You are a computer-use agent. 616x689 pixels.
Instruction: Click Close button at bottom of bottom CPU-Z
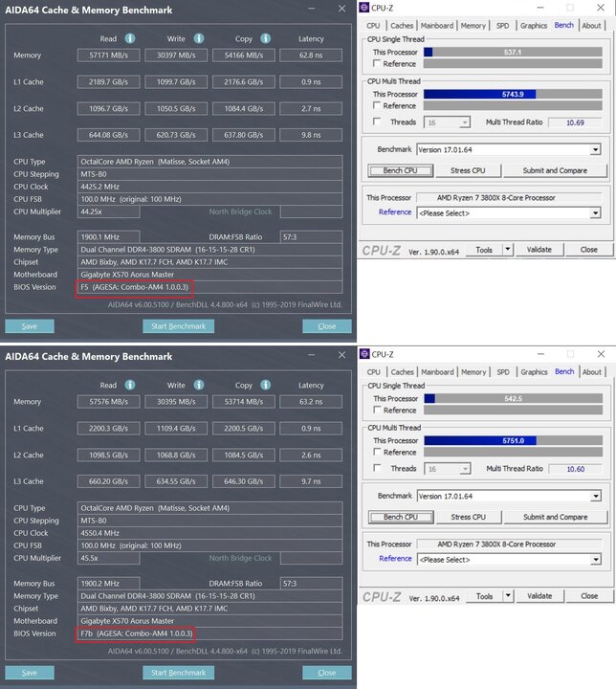(589, 596)
